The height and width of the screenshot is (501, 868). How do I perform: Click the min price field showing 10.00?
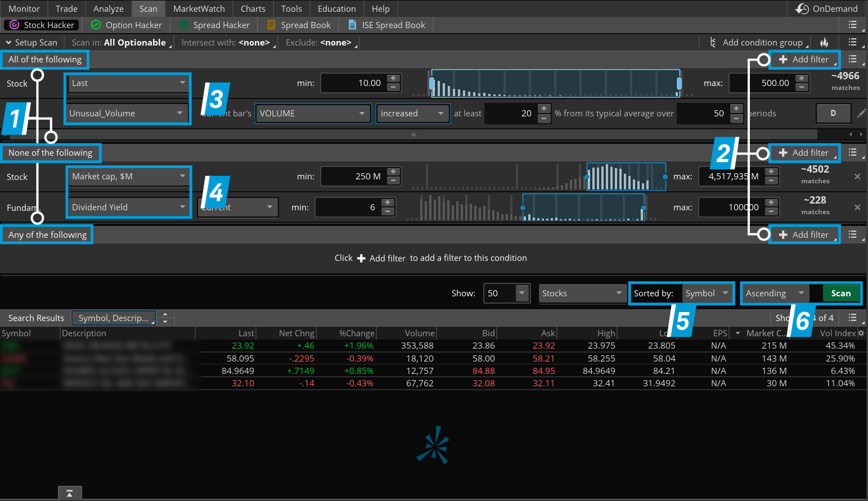354,83
